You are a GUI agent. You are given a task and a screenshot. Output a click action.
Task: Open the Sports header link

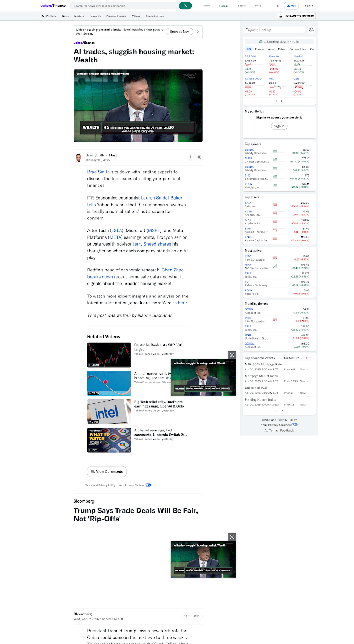point(242,6)
